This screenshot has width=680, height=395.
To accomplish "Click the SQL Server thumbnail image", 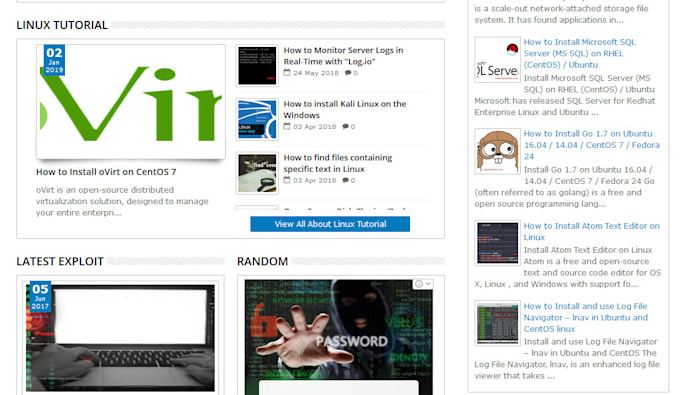I will pyautogui.click(x=497, y=60).
